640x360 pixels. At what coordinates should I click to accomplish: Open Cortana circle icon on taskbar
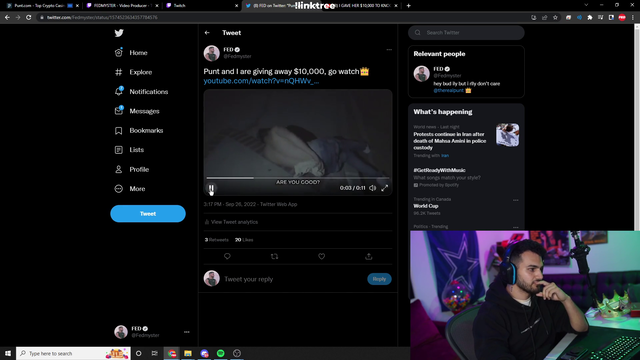138,353
